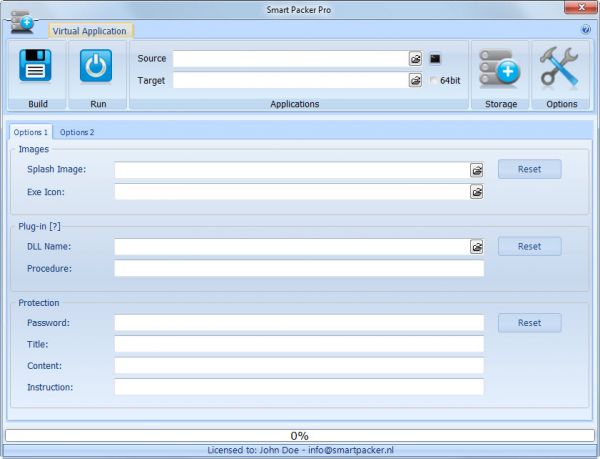Click in the Splash Image field
This screenshot has width=600, height=459.
coord(292,170)
